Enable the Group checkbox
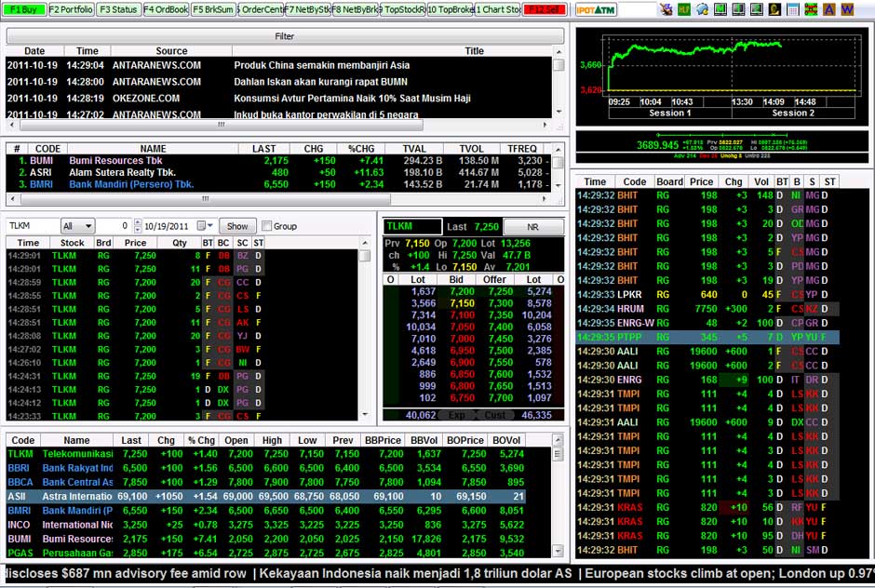875x588 pixels. coord(267,226)
